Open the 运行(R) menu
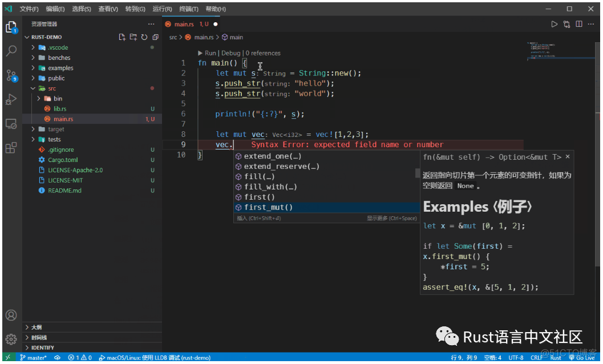603x364 pixels. point(162,9)
